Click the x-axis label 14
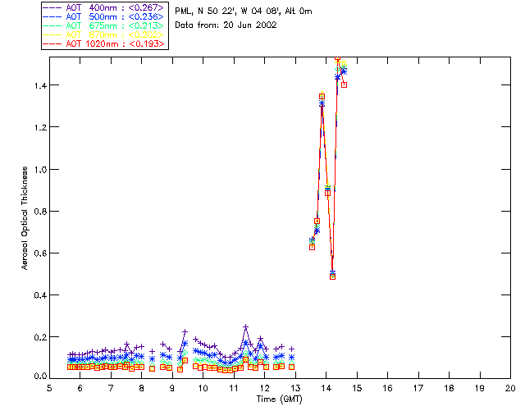This screenshot has height=420, width=525. pos(326,388)
